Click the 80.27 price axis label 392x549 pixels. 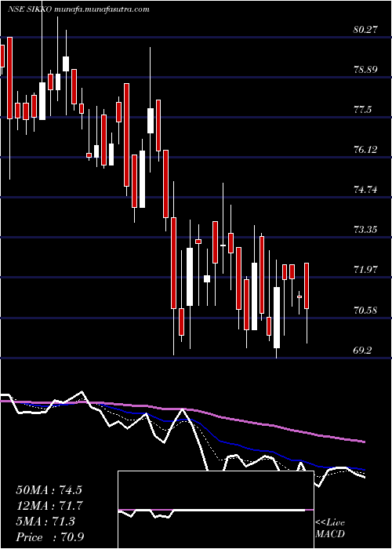click(366, 30)
